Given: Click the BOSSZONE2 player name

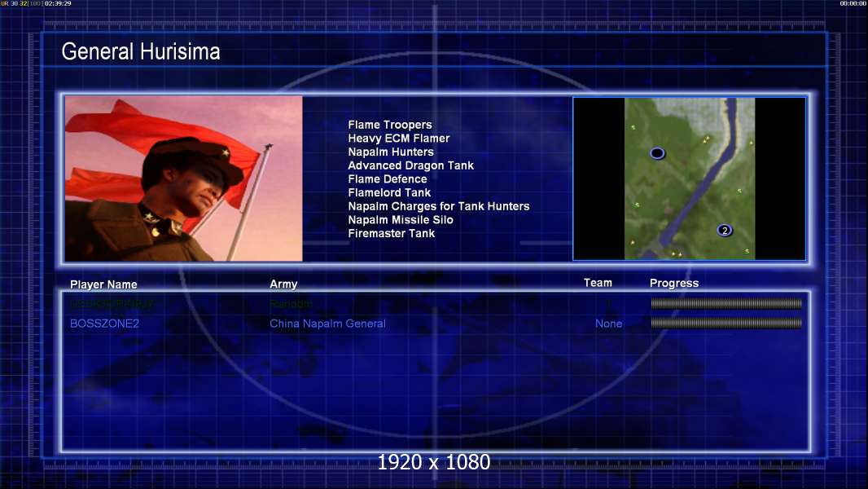Looking at the screenshot, I should coord(104,324).
